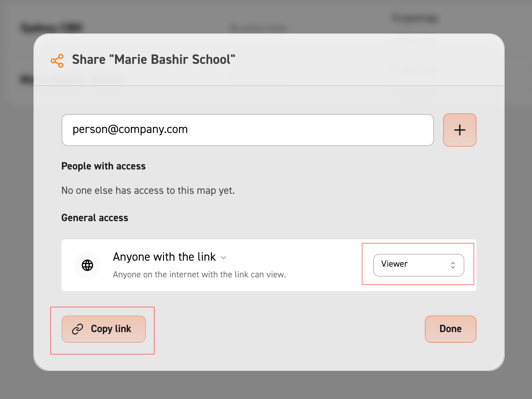The width and height of the screenshot is (532, 399).
Task: Close the dialog with Done
Action: point(450,329)
